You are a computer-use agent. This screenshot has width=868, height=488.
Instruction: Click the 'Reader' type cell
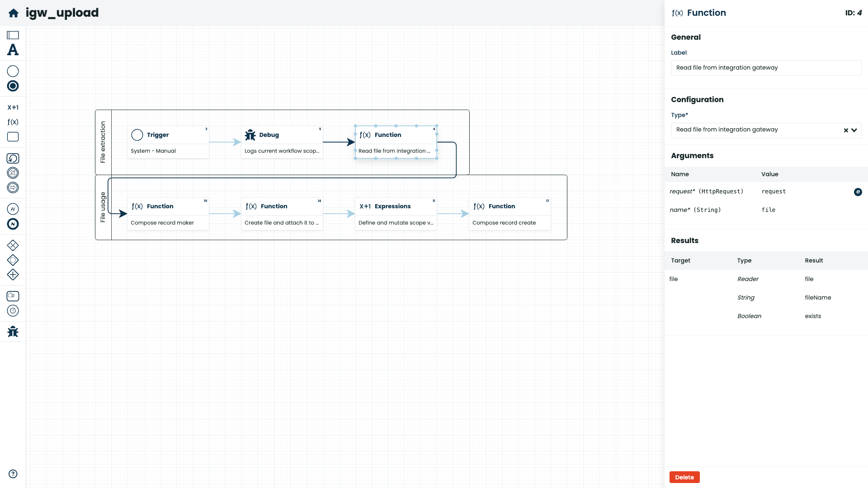[x=748, y=279]
